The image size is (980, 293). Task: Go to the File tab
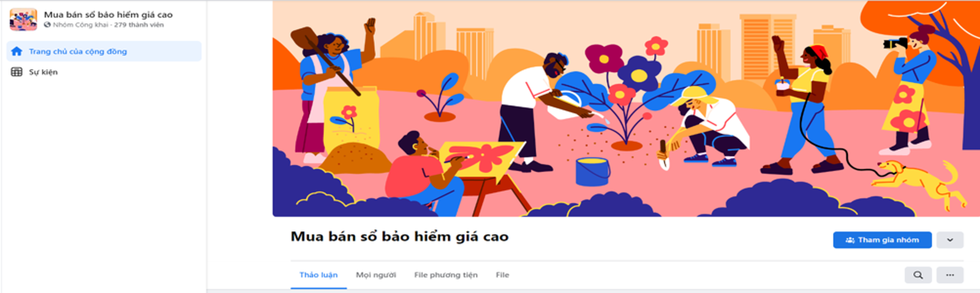point(502,275)
